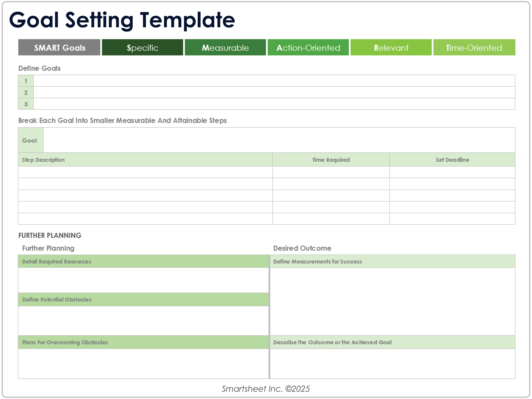Click the first empty Step Description cell
Viewport: 532px width, 399px height.
click(x=145, y=172)
